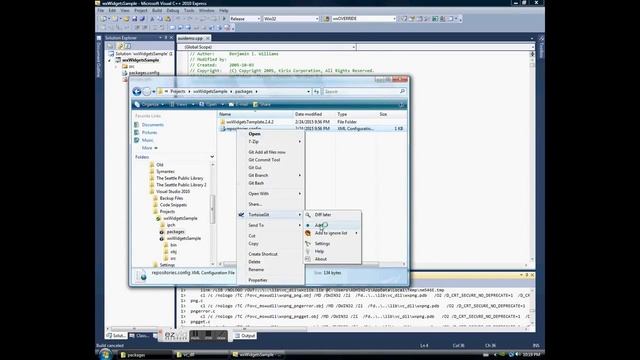Click the search magnifier icon in Explorer
The height and width of the screenshot is (360, 640).
(402, 91)
